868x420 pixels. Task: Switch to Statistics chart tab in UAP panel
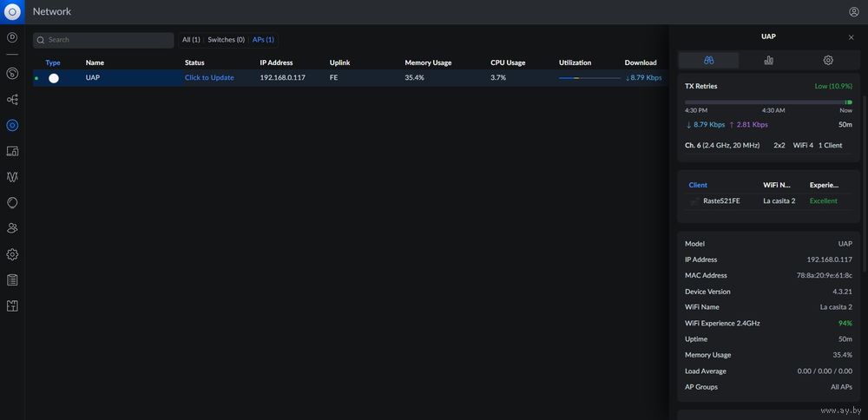click(768, 60)
